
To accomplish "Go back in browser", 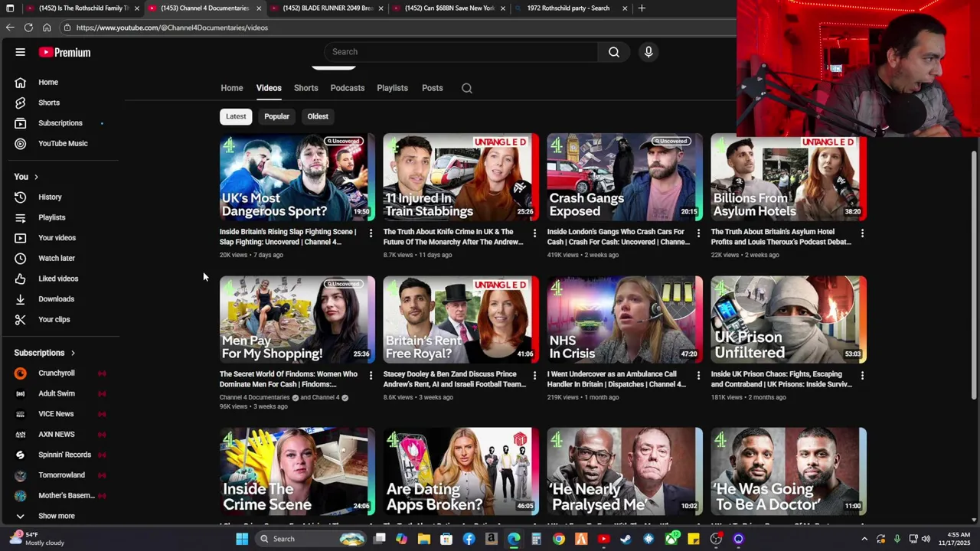I will point(10,28).
